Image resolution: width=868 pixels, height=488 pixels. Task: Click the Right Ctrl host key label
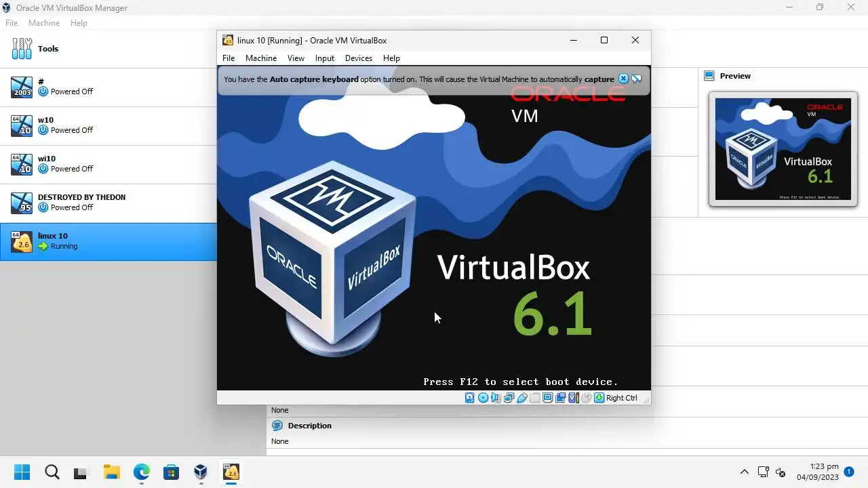pos(622,398)
